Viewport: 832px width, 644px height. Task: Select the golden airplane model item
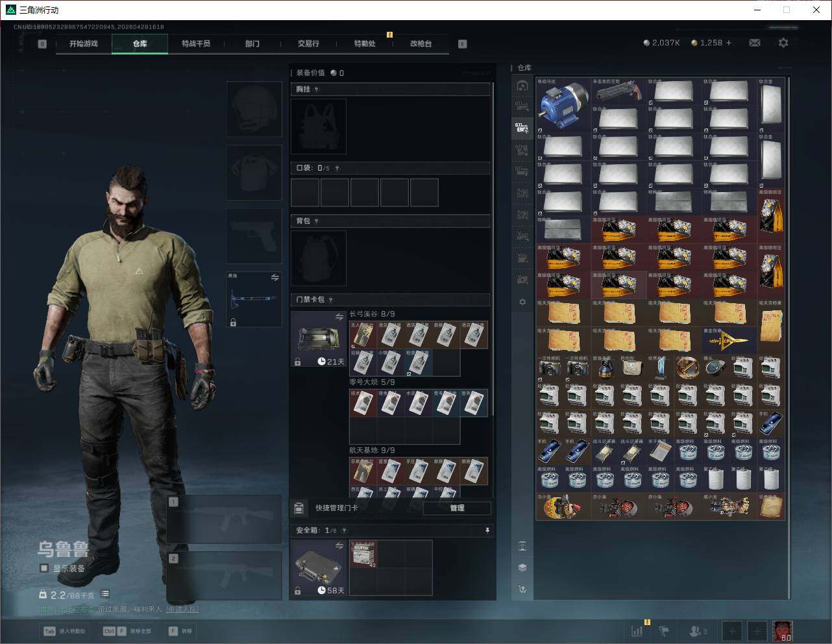point(729,340)
